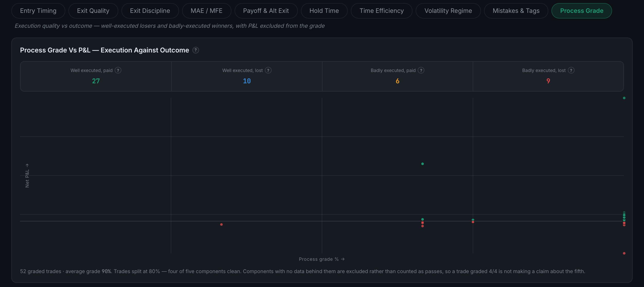Switch to Hold Time tab
The width and height of the screenshot is (644, 287).
[324, 11]
